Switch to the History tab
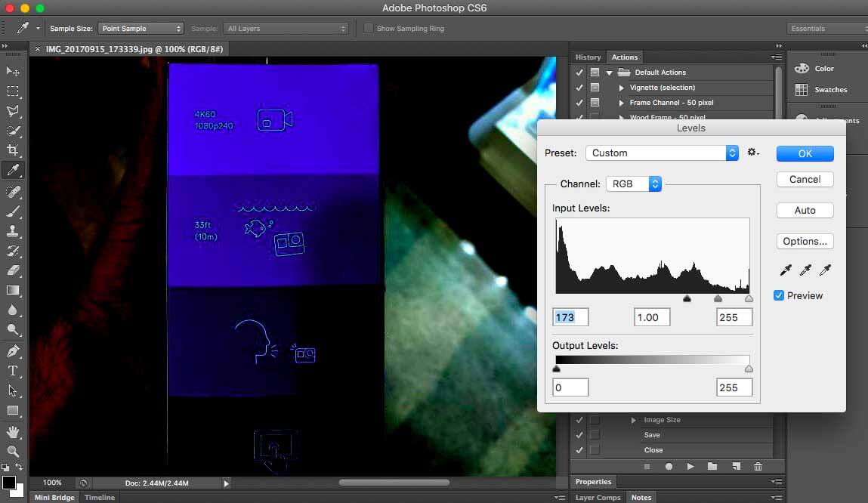The height and width of the screenshot is (503, 868). tap(588, 57)
